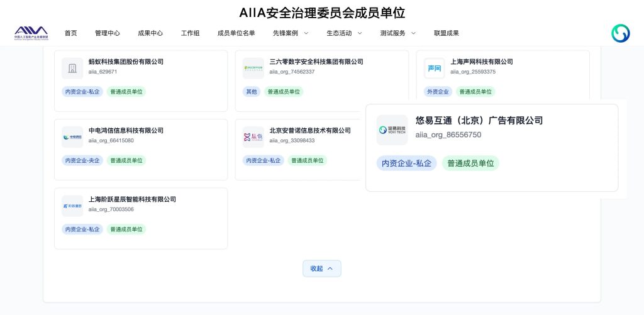This screenshot has height=315, width=644.
Task: Click the teal circular avatar icon
Action: [620, 33]
